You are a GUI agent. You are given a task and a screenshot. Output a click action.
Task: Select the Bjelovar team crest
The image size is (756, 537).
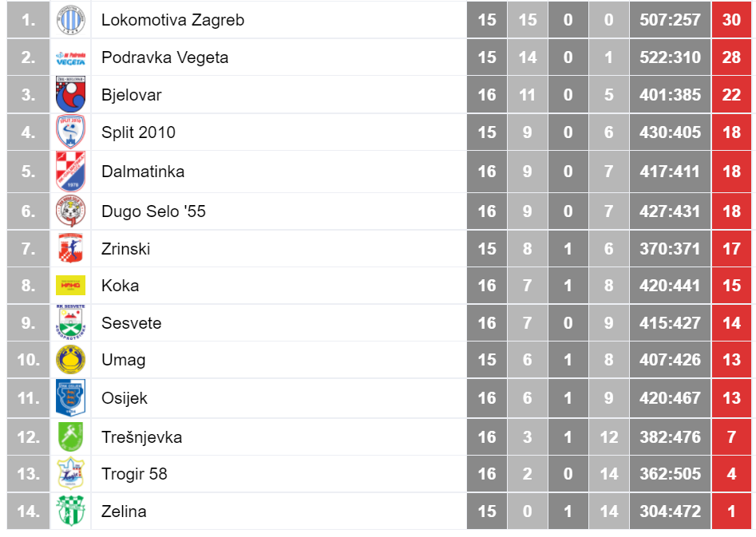click(70, 94)
